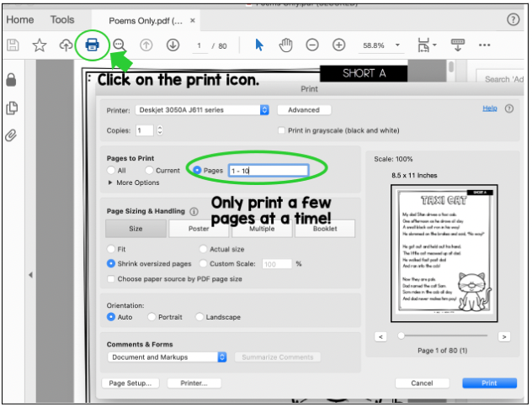This screenshot has width=532, height=407.
Task: Bookmark file with the star icon
Action: click(40, 45)
